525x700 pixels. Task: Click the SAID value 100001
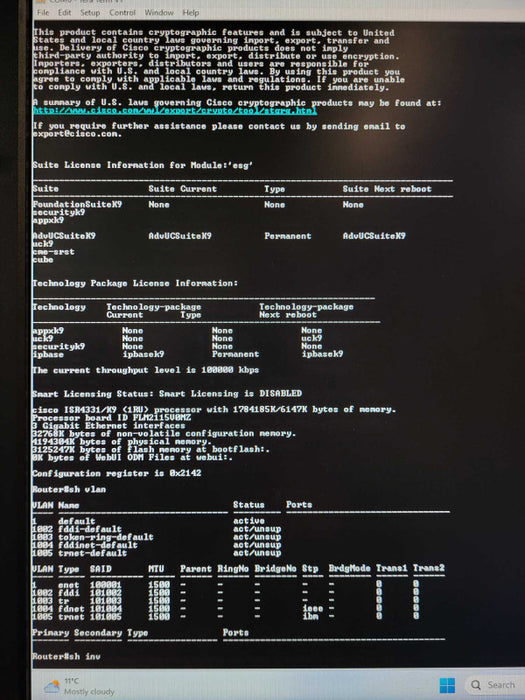pos(105,584)
